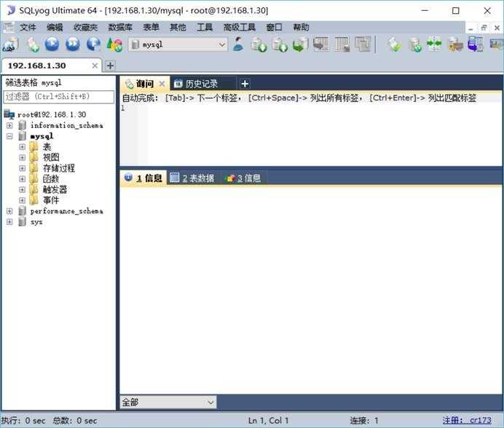504x428 pixels.
Task: Click the first greyed table tool icon
Action: click(321, 44)
